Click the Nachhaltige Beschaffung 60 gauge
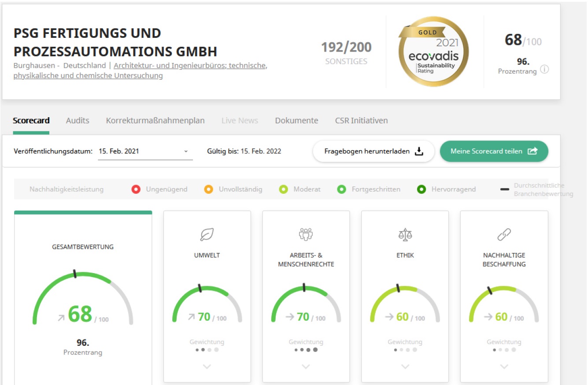The image size is (588, 385). pyautogui.click(x=504, y=304)
